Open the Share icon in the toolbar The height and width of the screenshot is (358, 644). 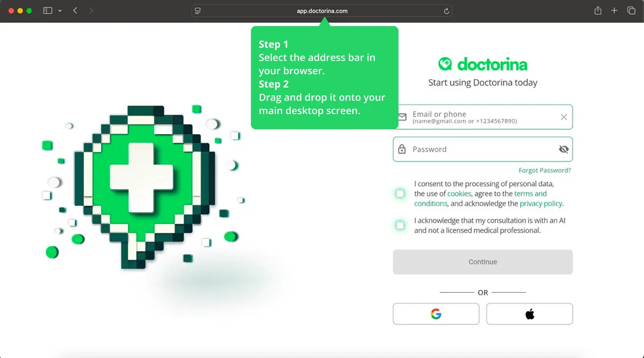(598, 10)
